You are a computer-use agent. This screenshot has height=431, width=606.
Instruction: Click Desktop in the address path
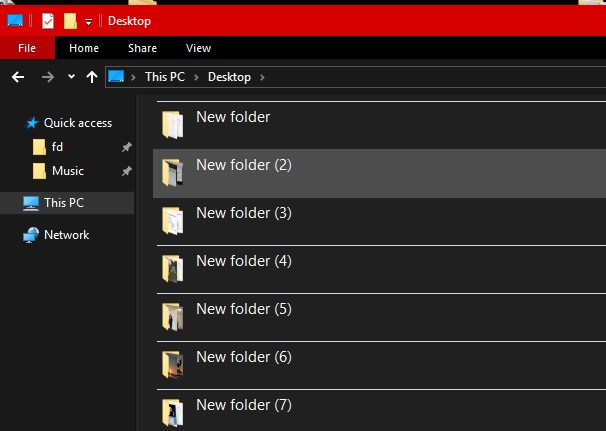[x=229, y=77]
